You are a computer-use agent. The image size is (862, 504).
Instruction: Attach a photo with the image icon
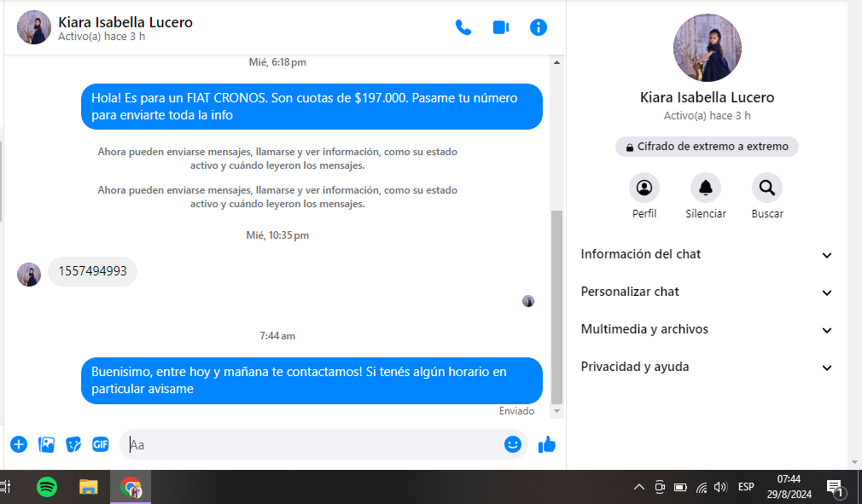point(46,444)
